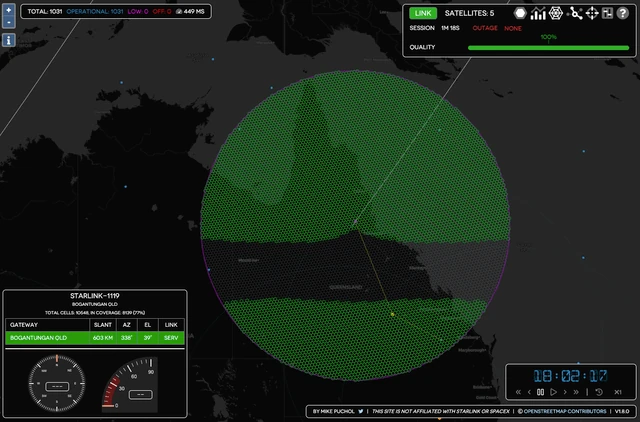The height and width of the screenshot is (422, 640).
Task: Click the green quality progress bar
Action: pos(548,48)
